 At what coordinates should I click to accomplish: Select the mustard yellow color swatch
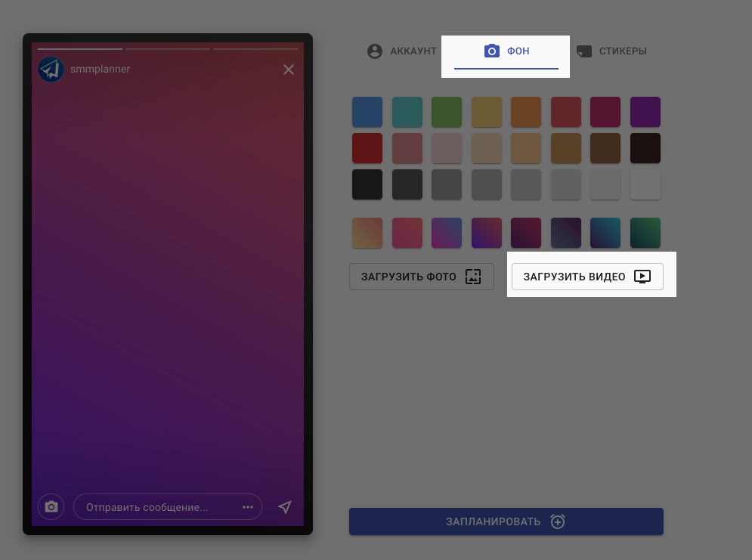point(486,112)
